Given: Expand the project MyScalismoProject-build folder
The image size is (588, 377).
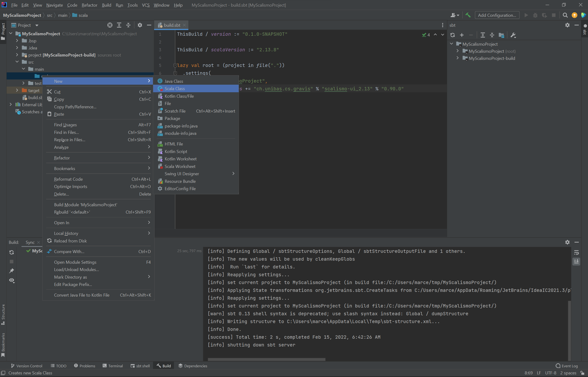Looking at the screenshot, I should 17,55.
